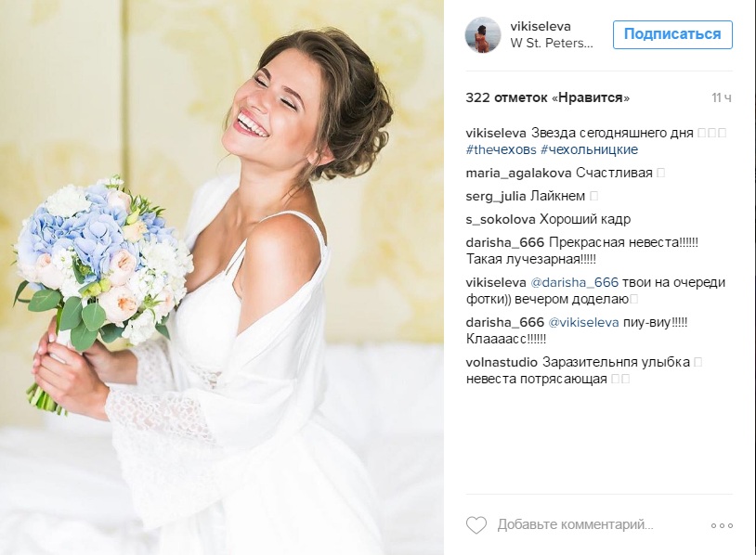Image resolution: width=756 pixels, height=555 pixels.
Task: Open darisha_666 profile on Прекрасная невеста comment
Action: point(505,242)
